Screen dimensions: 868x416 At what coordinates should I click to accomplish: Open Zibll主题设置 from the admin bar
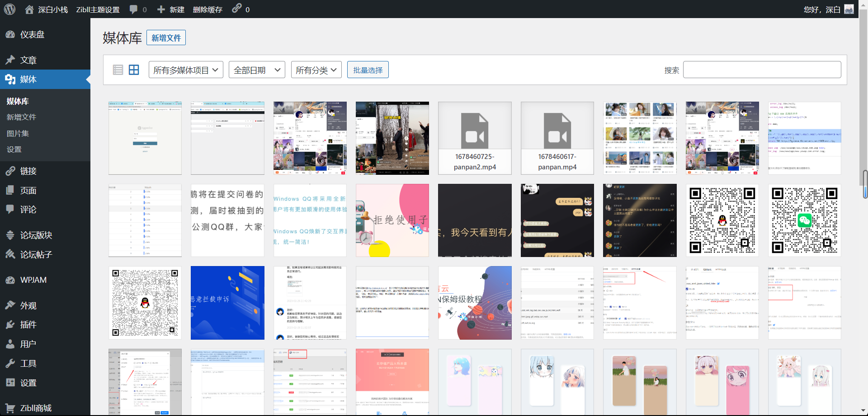pos(98,9)
